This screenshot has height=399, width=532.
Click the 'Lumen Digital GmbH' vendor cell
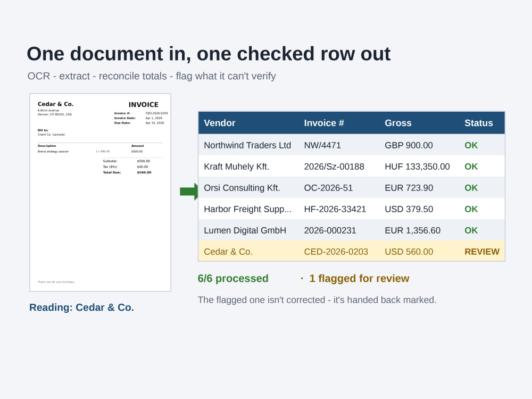coord(245,230)
